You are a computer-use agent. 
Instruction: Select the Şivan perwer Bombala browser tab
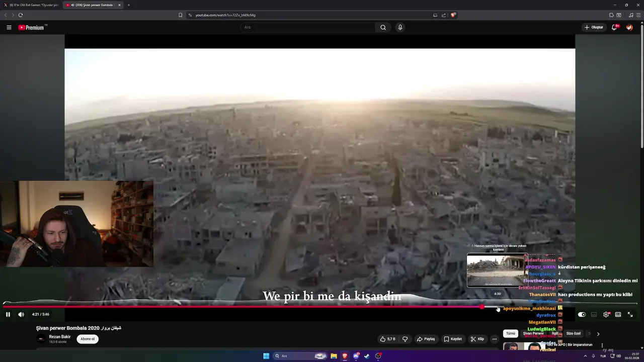click(91, 5)
